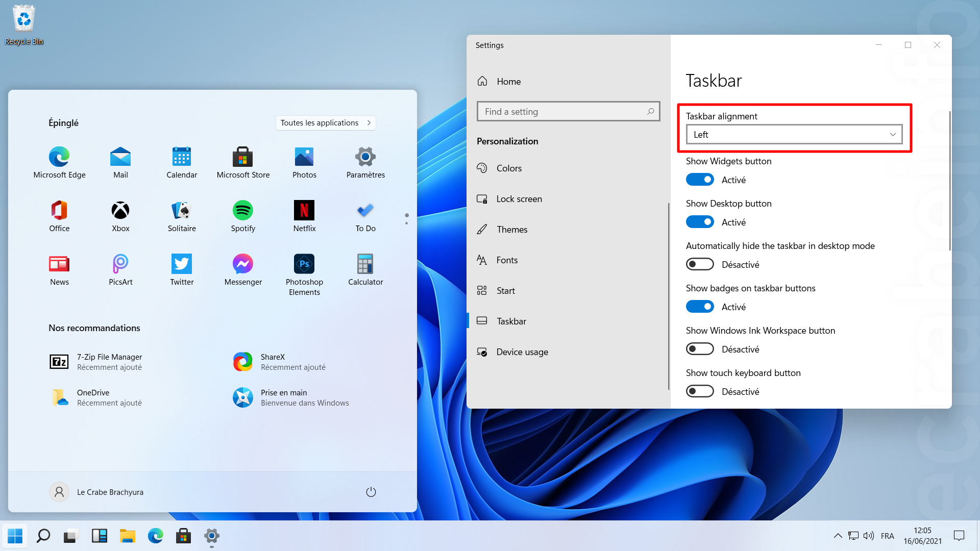Open the Calendar pinned app
The image size is (980, 551).
click(182, 163)
